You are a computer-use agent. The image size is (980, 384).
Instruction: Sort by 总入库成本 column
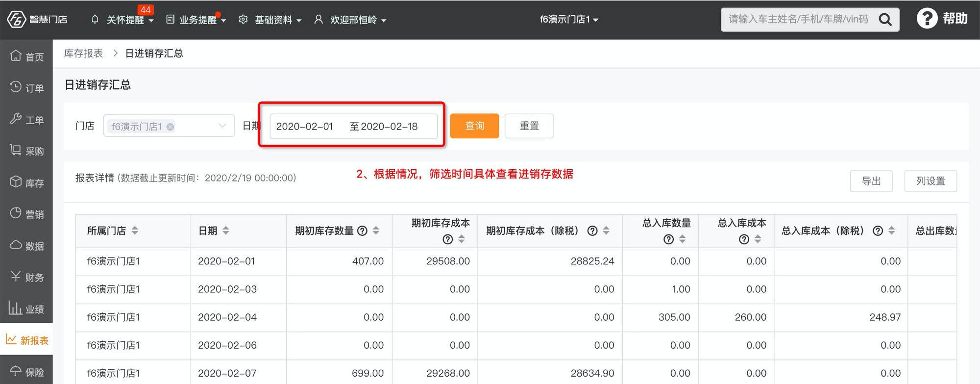pyautogui.click(x=758, y=239)
